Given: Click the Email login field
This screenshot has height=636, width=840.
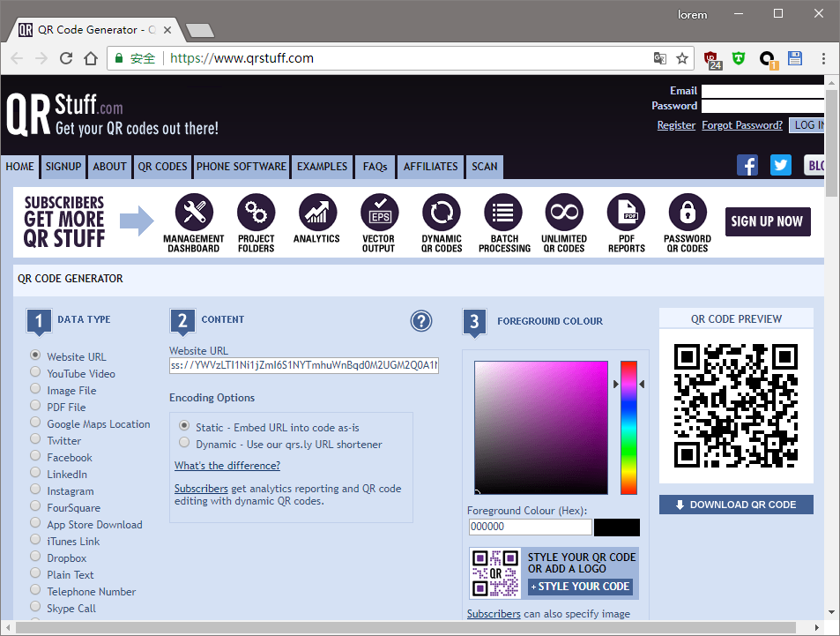Looking at the screenshot, I should (762, 91).
